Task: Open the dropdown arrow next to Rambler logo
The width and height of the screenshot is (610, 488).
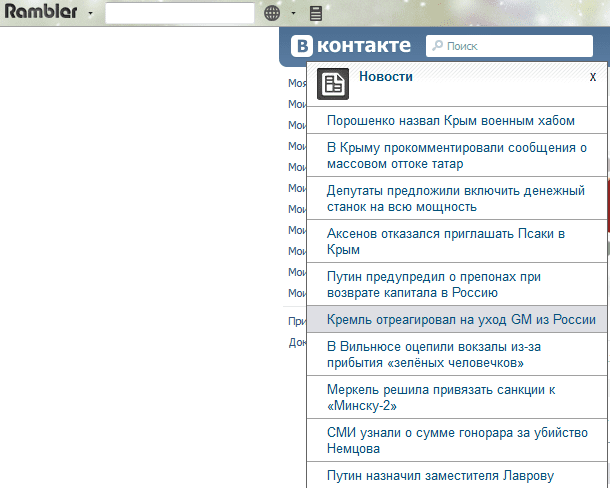Action: (90, 14)
